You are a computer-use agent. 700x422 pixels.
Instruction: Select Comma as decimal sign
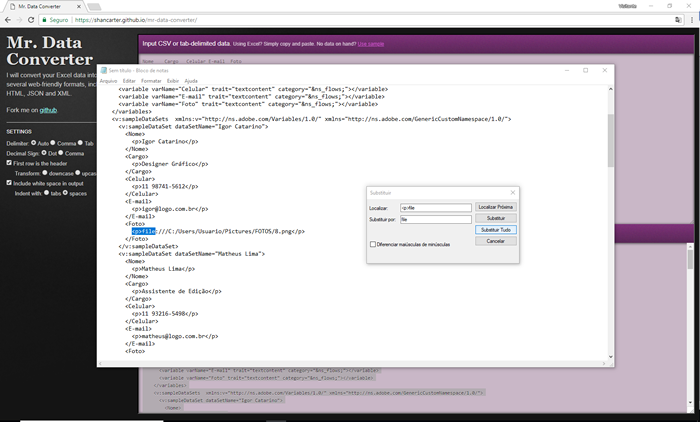click(61, 153)
